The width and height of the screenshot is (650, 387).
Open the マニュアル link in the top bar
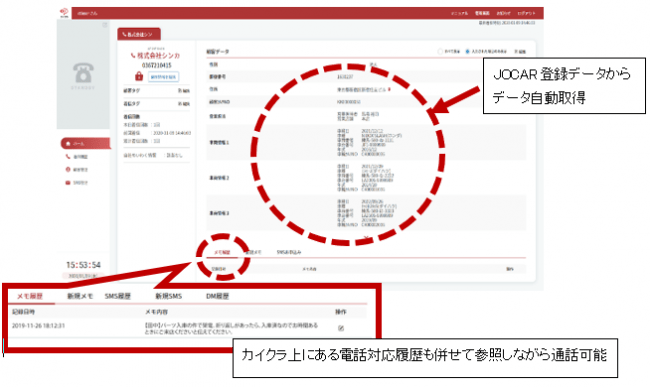click(x=459, y=13)
